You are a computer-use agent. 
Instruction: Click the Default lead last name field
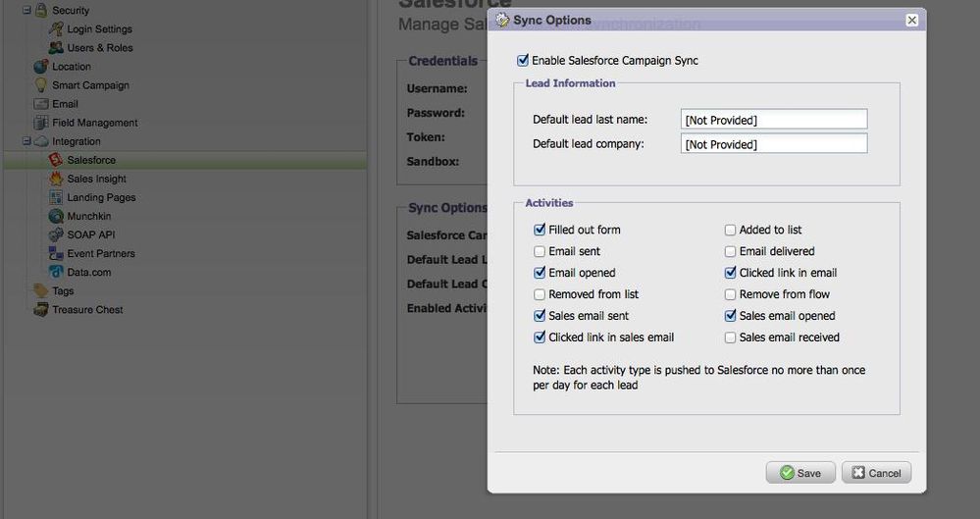tap(774, 120)
